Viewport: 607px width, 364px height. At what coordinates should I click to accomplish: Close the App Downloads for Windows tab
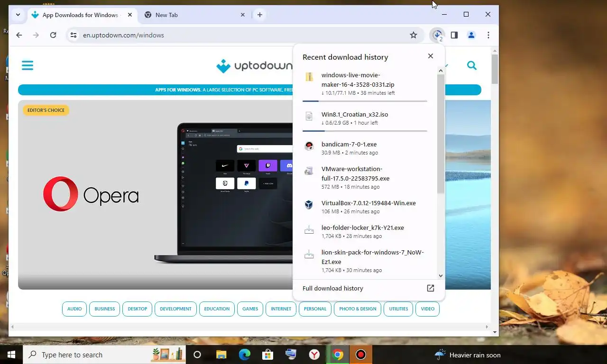click(130, 15)
